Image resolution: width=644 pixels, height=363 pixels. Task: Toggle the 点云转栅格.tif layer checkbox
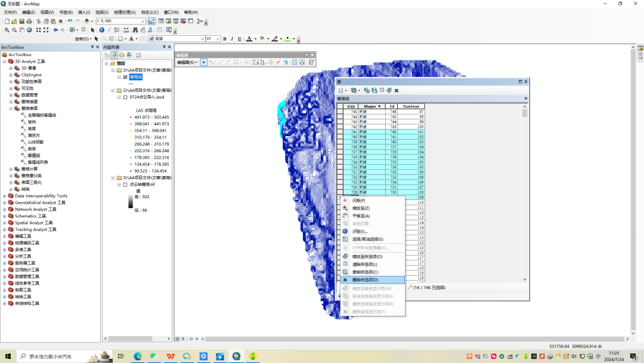point(125,184)
